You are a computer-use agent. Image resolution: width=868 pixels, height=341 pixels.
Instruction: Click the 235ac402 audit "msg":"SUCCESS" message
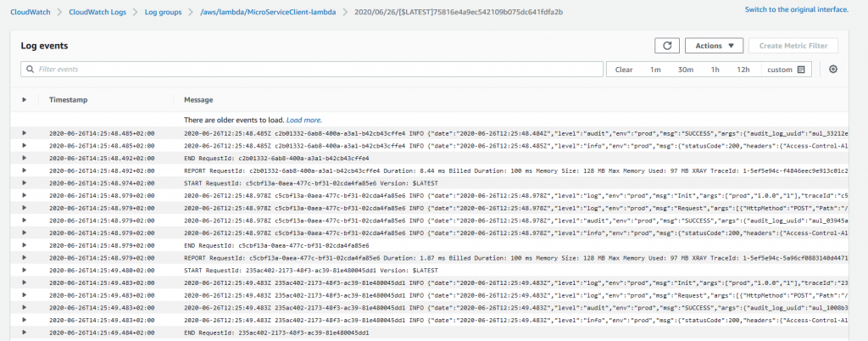coord(516,308)
